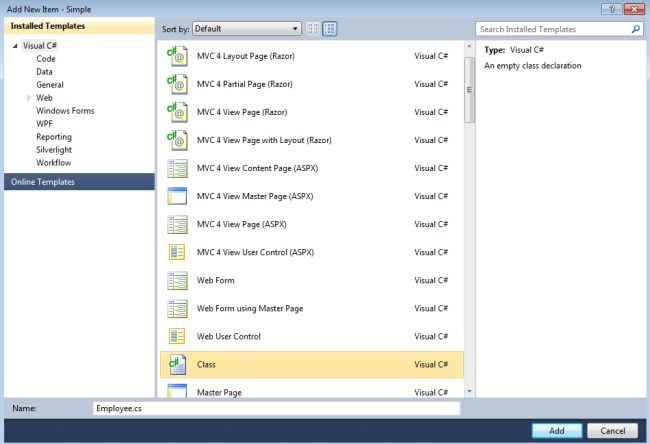Select the Visual C# root node
This screenshot has height=444, width=650.
click(40, 46)
